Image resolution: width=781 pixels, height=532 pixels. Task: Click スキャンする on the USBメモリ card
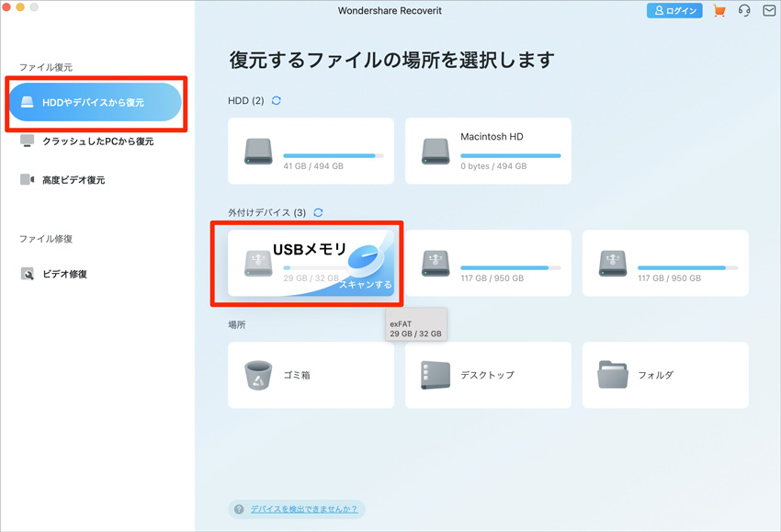coord(366,285)
